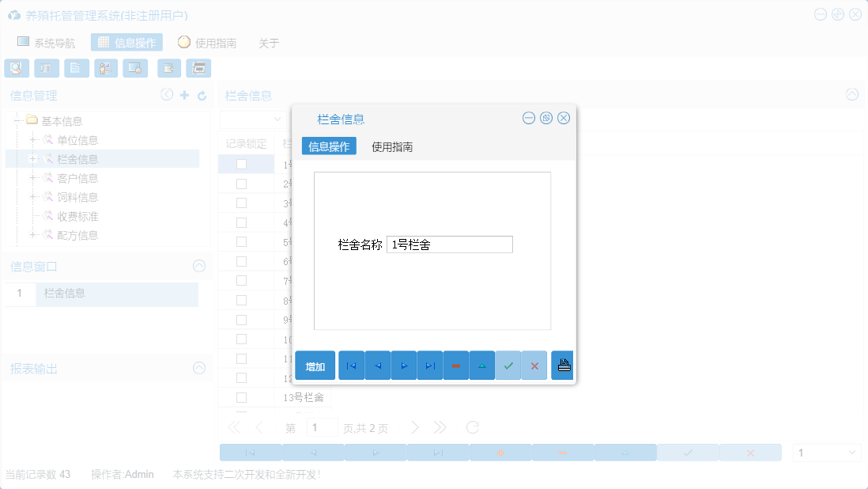Enable the checkbox on the second record row
Screen dimensions: 868x489
coord(241,183)
